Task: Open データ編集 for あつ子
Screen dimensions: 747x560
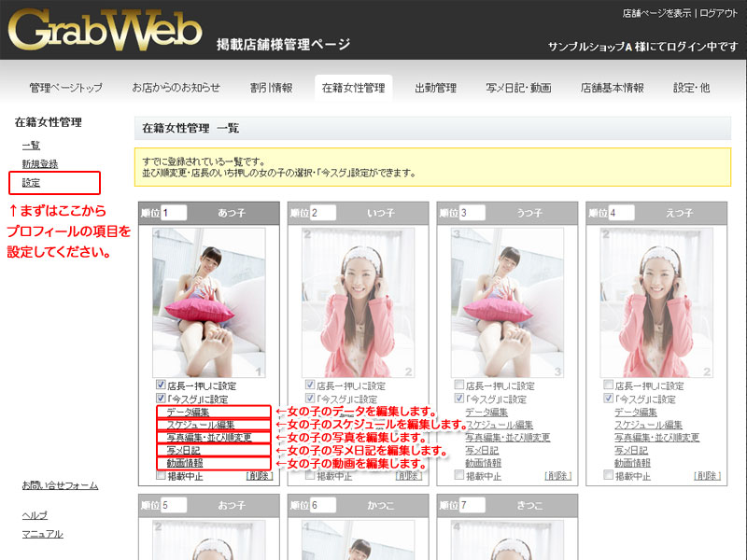Action: pyautogui.click(x=188, y=412)
